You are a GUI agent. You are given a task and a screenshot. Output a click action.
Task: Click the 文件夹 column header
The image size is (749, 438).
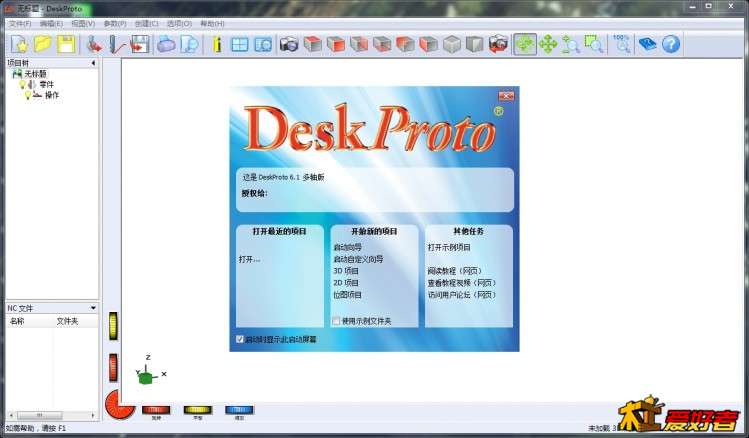pos(67,321)
